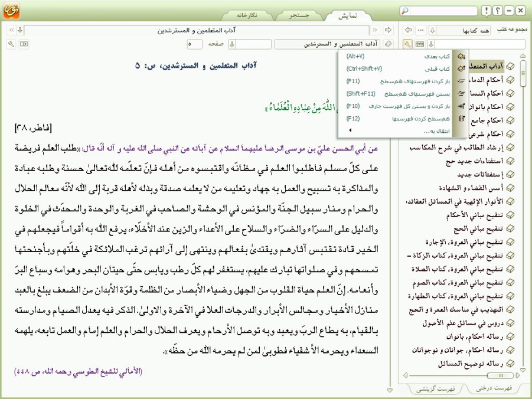Click the book icon beside إستفتائات جديد
Screen dimensions: 532x399
(510, 174)
